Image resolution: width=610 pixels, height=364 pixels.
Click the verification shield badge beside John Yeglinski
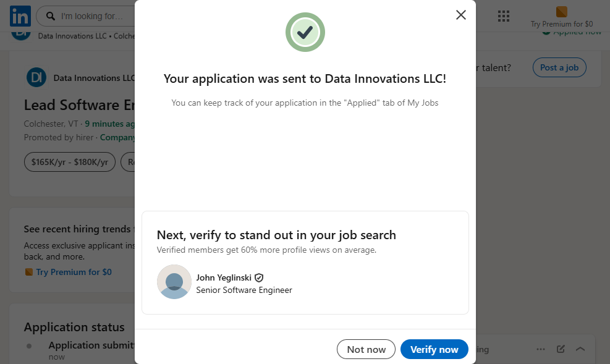[259, 278]
